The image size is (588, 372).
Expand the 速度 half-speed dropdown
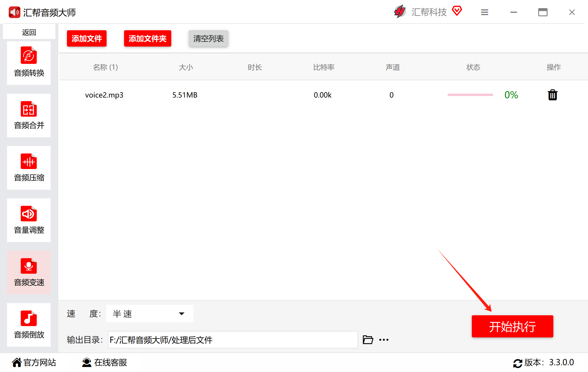[150, 314]
